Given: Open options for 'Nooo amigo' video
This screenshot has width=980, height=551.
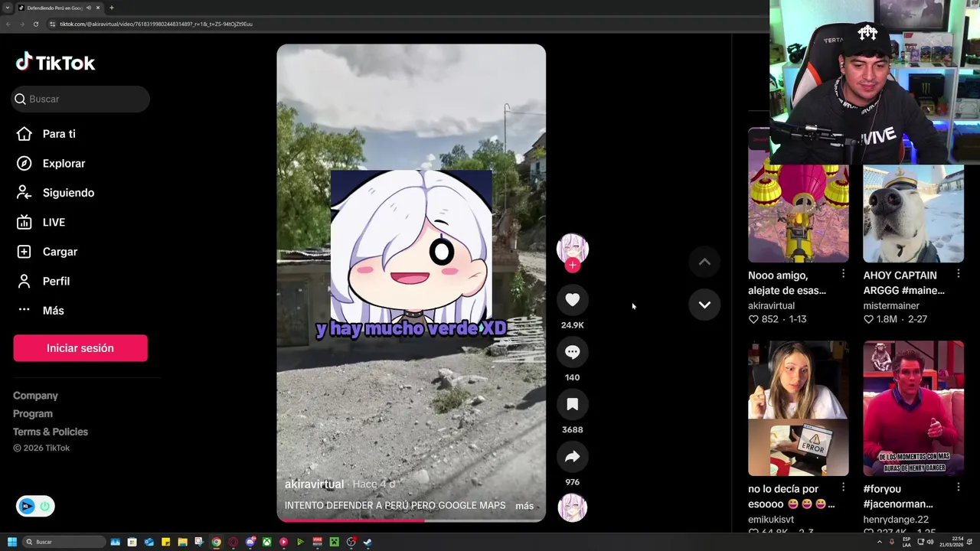Looking at the screenshot, I should point(843,274).
